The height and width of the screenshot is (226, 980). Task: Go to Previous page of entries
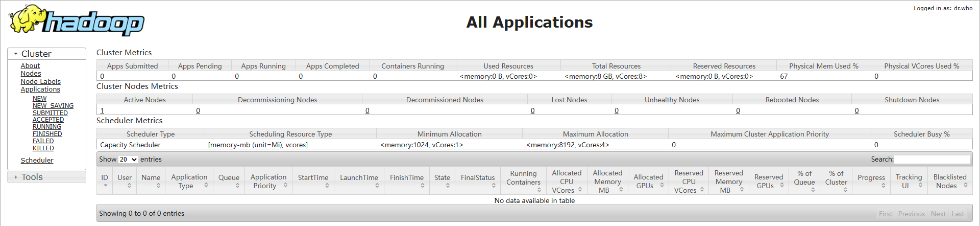coord(912,214)
